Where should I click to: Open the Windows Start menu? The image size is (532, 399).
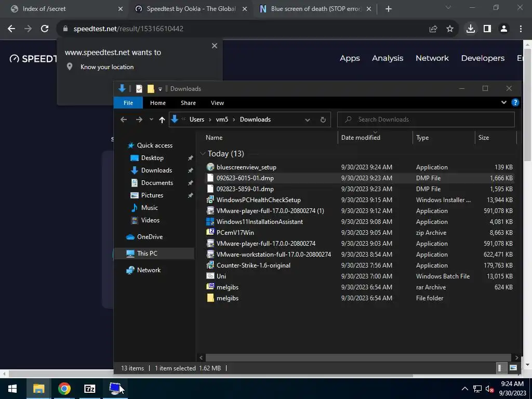pos(12,389)
